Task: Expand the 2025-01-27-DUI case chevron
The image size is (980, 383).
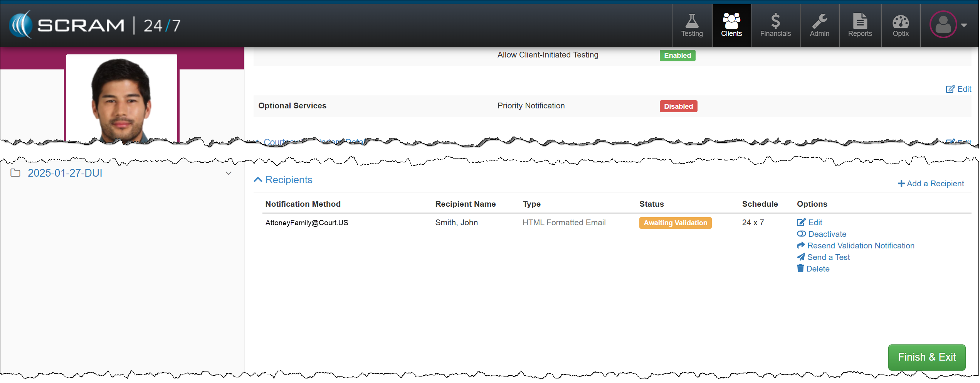Action: click(x=229, y=173)
